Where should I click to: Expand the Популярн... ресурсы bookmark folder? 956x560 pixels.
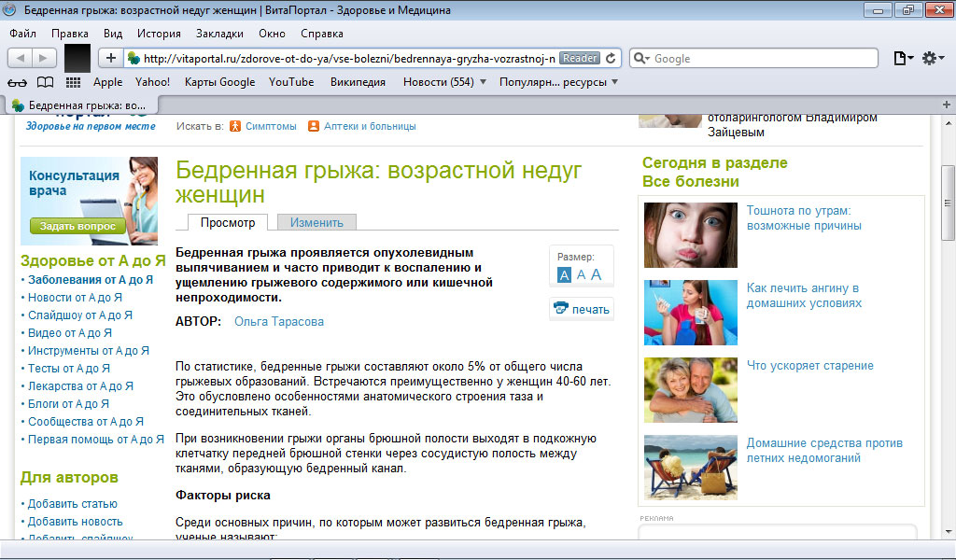(558, 81)
